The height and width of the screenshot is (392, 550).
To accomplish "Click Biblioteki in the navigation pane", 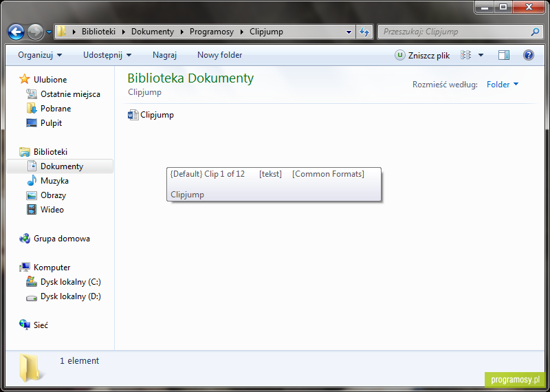I will tap(43, 151).
